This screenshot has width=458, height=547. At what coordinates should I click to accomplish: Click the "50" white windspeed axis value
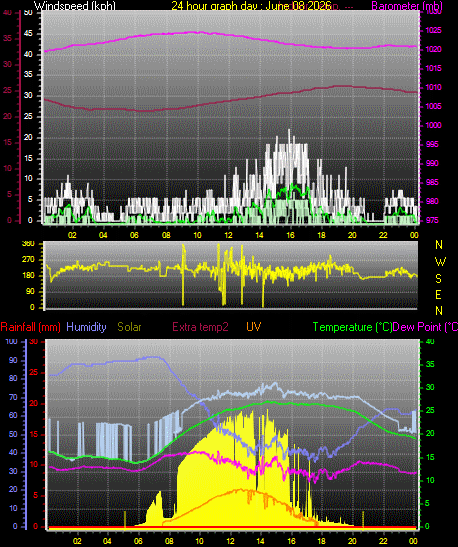click(x=28, y=13)
